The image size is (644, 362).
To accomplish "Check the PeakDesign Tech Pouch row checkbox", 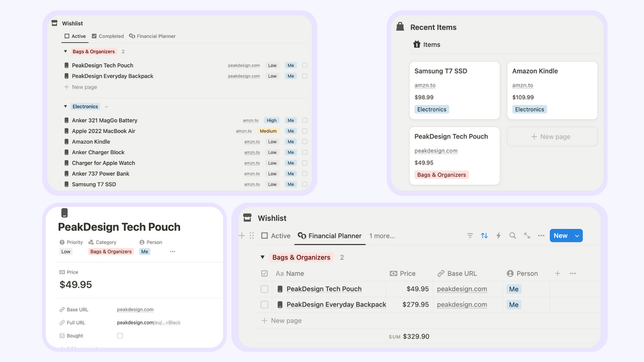I will (x=265, y=289).
